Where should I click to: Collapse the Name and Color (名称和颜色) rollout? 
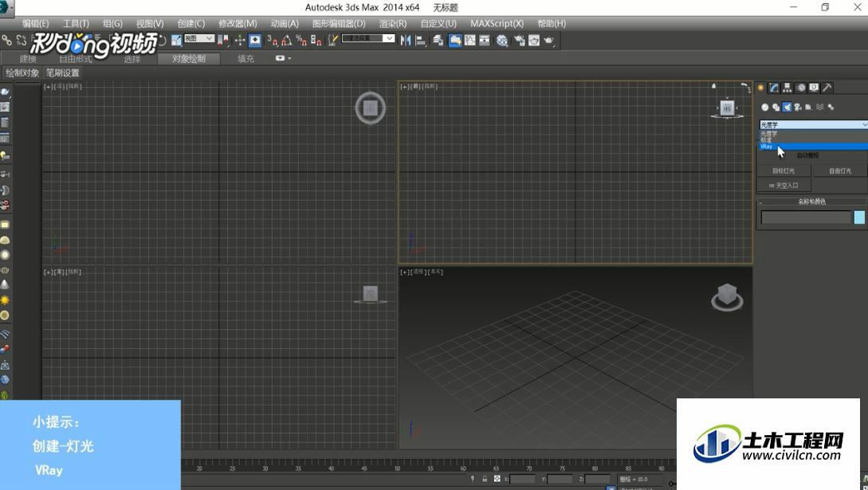[811, 202]
